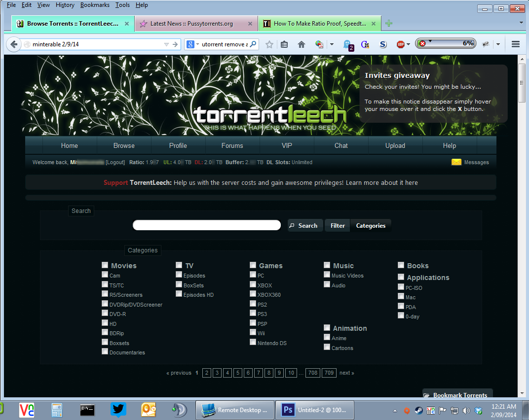Click the network tray icon
The height and width of the screenshot is (420, 529).
[x=454, y=411]
